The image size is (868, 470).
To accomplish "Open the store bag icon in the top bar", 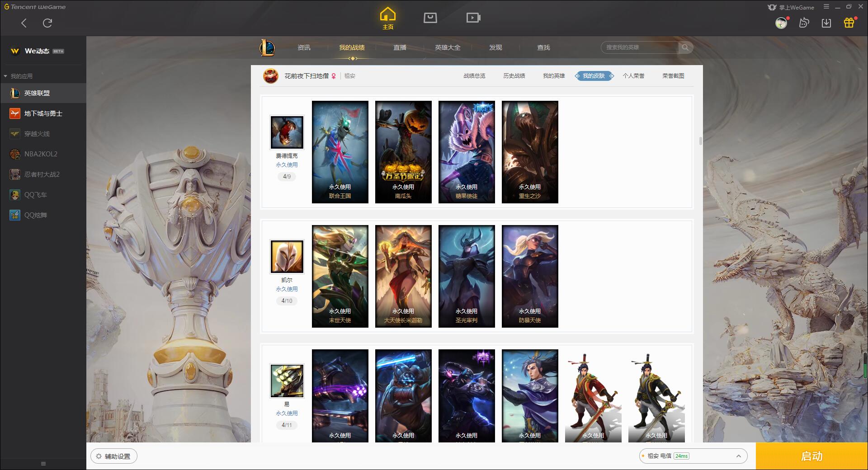I will [x=430, y=18].
